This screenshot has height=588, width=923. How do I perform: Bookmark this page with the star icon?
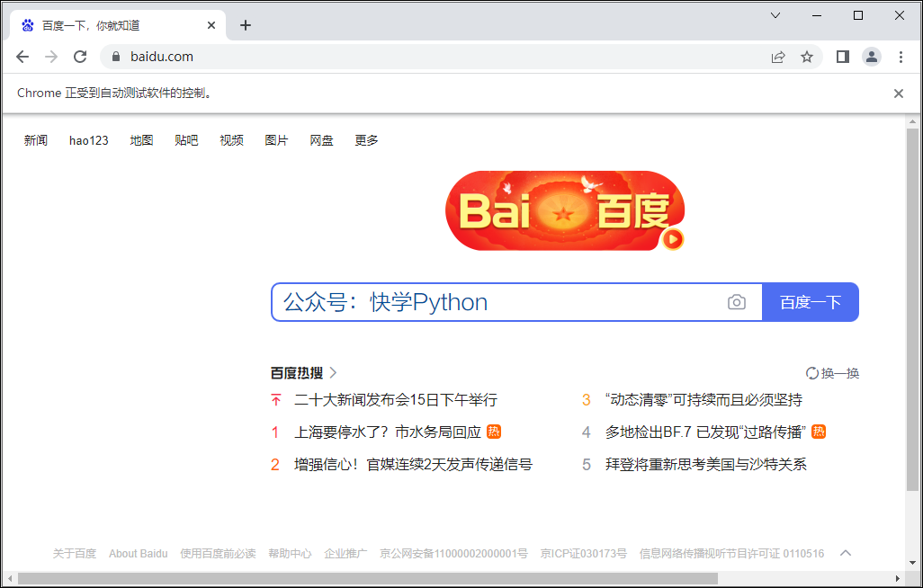click(x=807, y=57)
